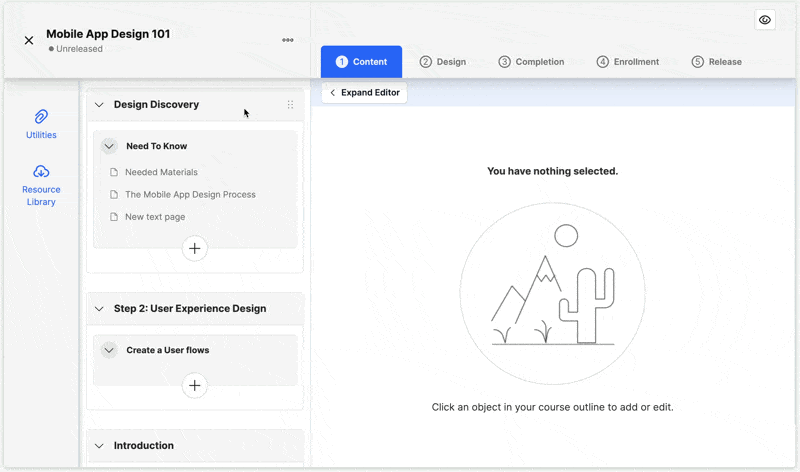This screenshot has height=472, width=800.
Task: Open the Enrollment tab
Action: point(628,62)
